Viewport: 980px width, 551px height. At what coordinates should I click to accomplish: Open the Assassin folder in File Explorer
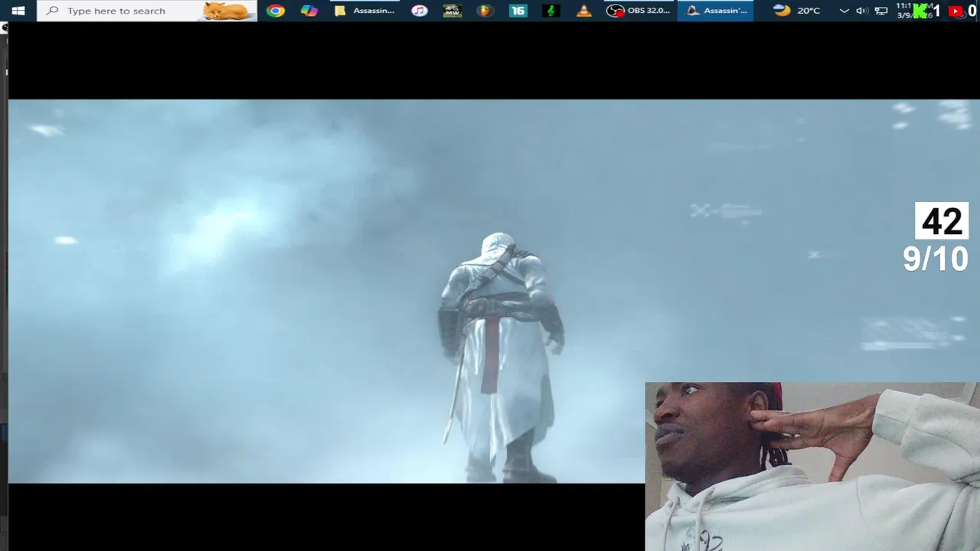click(365, 11)
